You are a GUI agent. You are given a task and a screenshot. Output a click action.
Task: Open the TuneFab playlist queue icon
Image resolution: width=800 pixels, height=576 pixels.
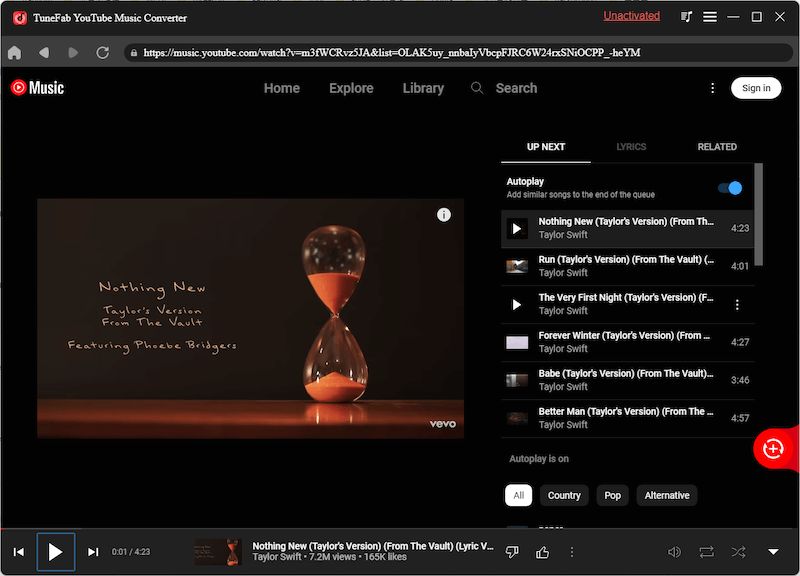pos(686,17)
